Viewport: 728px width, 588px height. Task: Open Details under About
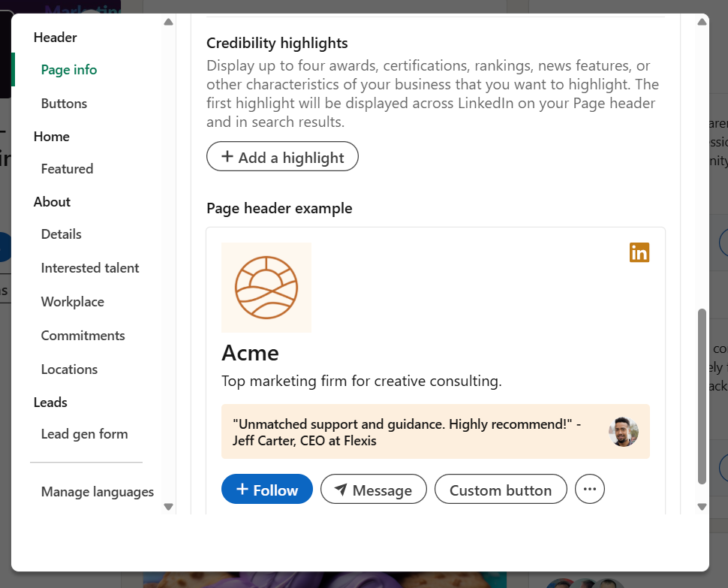click(62, 234)
